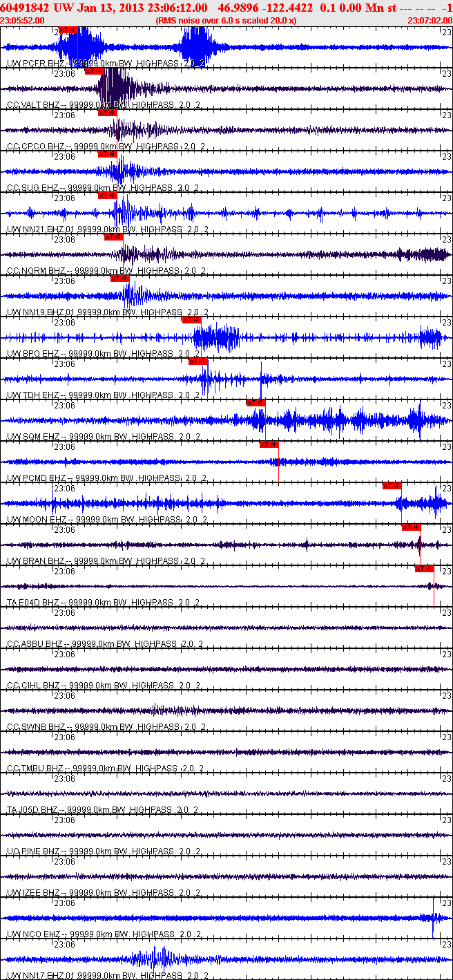Image resolution: width=453 pixels, height=980 pixels.
Task: Click the UW IZEE BHZ station label
Action: pos(104,892)
